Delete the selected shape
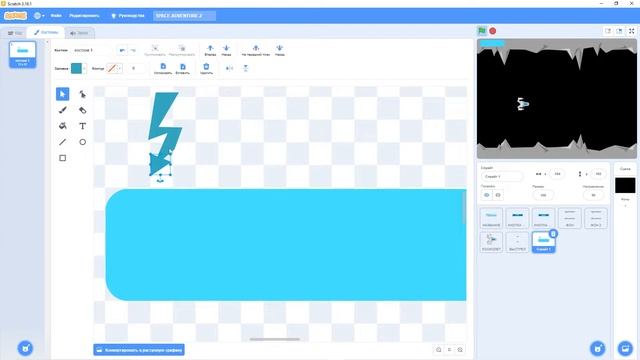This screenshot has height=360, width=640. pyautogui.click(x=206, y=69)
